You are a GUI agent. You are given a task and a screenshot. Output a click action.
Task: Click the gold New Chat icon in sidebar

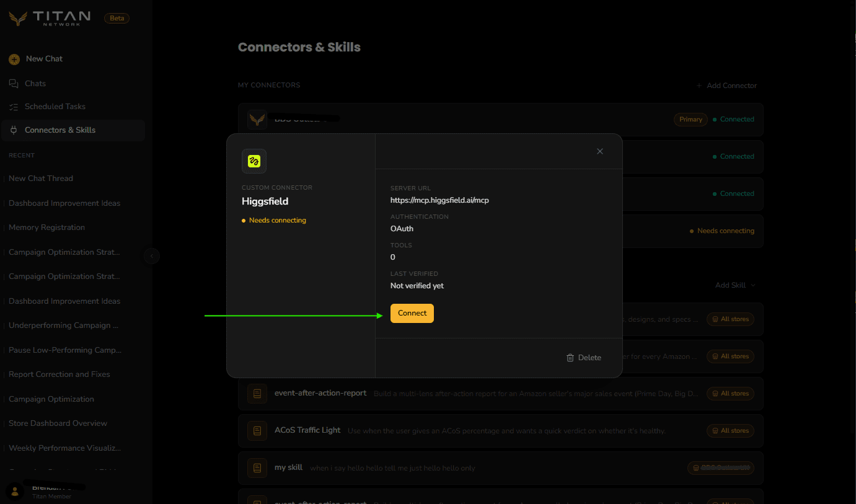click(14, 59)
